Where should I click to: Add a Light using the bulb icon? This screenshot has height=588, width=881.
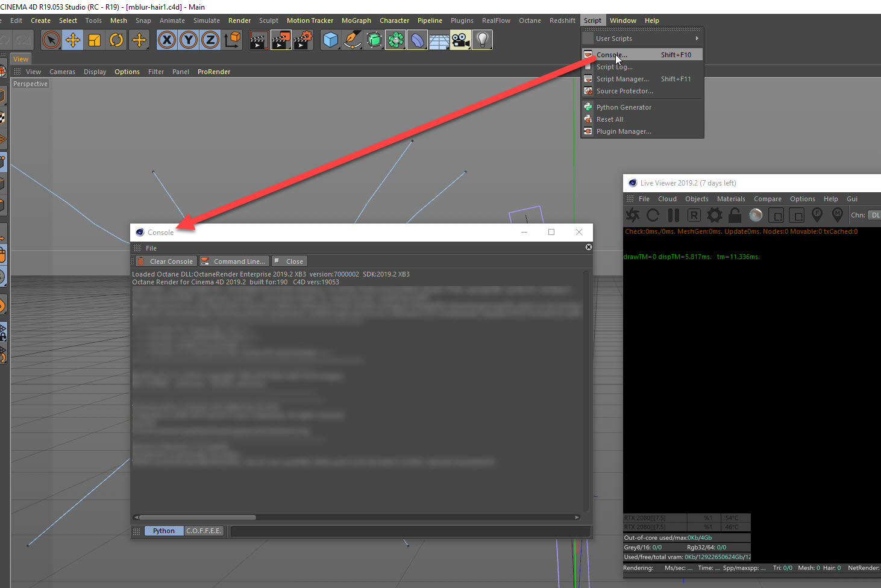click(482, 40)
